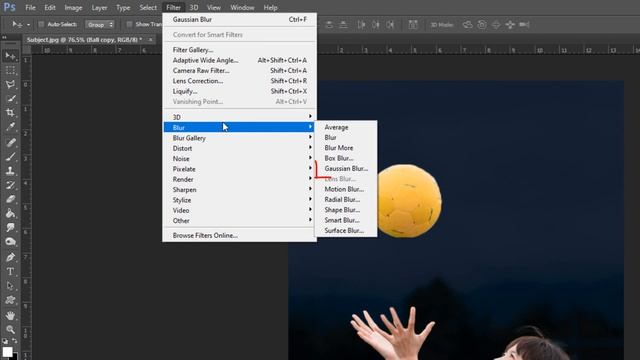Expand the Sharpen submenu
640x360 pixels.
pos(240,189)
